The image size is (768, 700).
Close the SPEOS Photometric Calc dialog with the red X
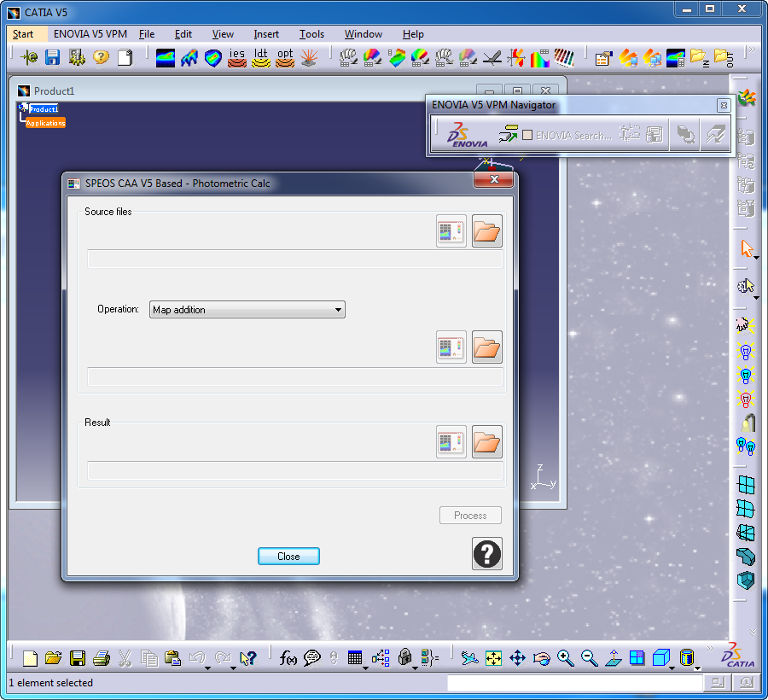pyautogui.click(x=494, y=179)
